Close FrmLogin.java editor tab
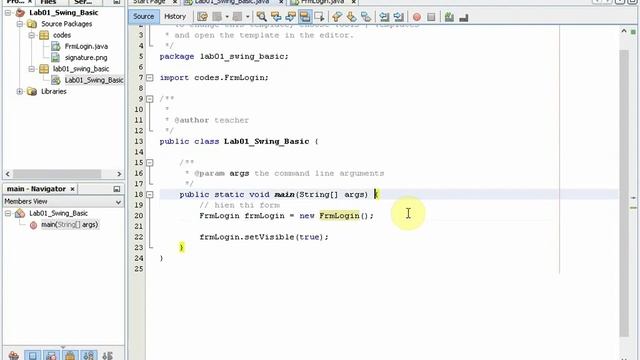The image size is (640, 360). coord(353,2)
